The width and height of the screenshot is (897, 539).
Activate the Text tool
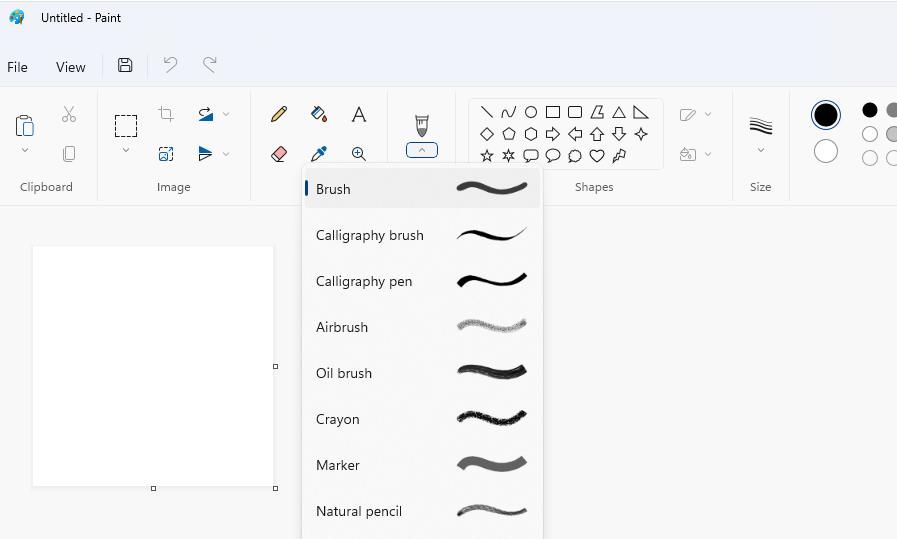tap(358, 115)
